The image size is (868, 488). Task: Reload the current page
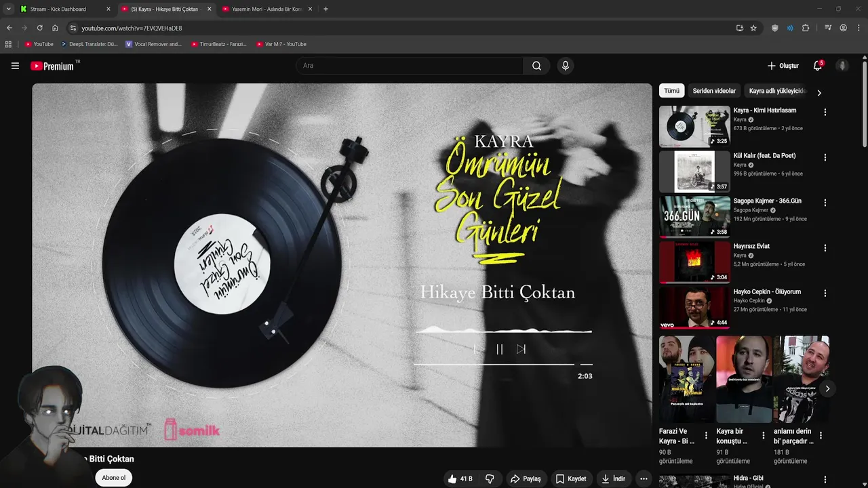coord(39,28)
